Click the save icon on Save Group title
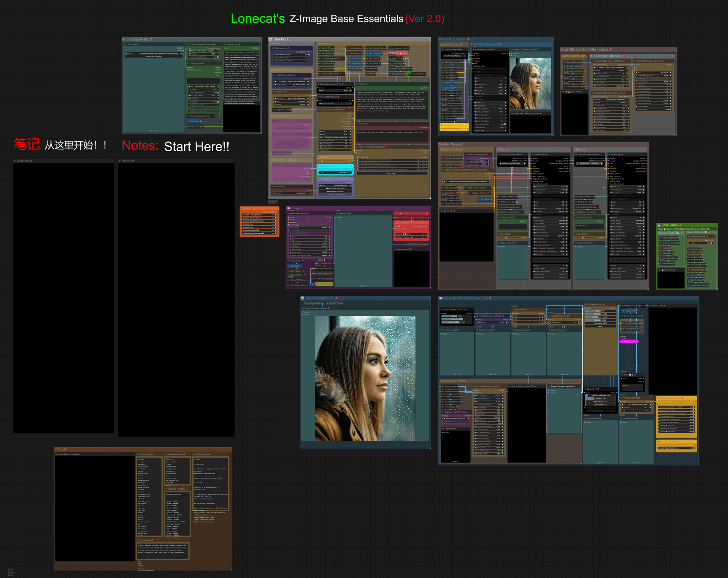728x578 pixels. (x=659, y=225)
